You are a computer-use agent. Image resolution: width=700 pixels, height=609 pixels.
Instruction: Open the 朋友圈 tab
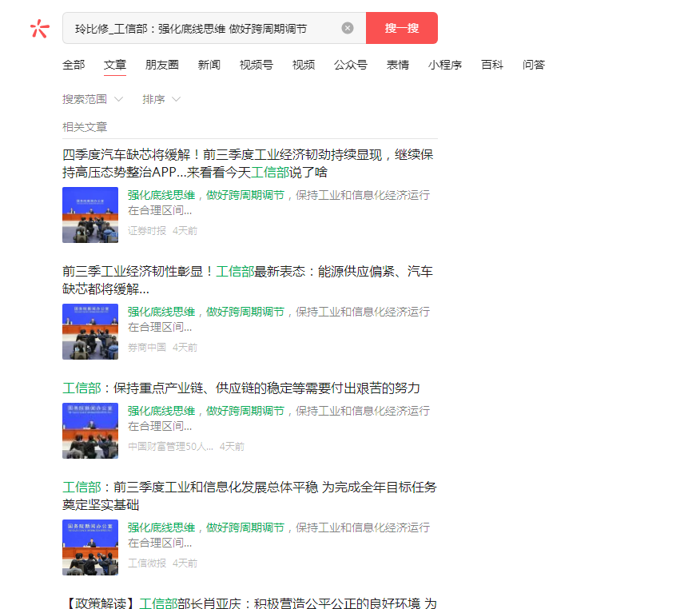tap(162, 65)
